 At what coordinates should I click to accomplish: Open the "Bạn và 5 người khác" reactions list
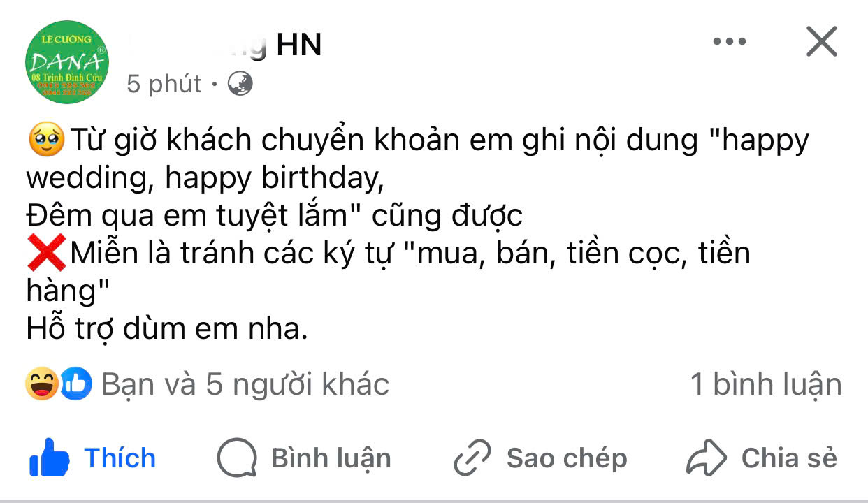(245, 384)
